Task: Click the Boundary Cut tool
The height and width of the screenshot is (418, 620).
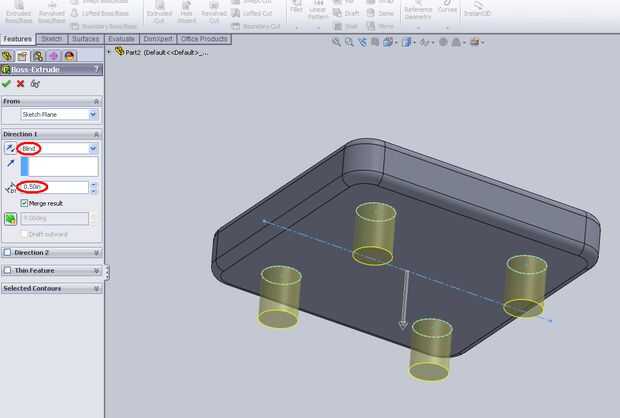Action: click(255, 26)
